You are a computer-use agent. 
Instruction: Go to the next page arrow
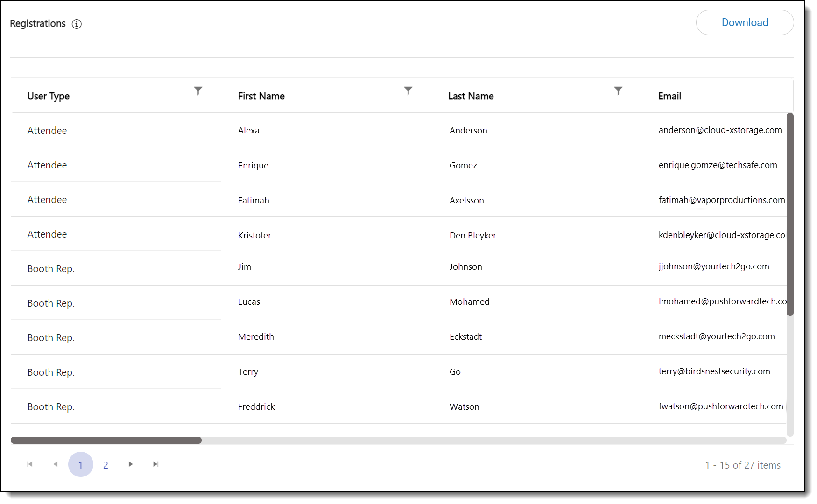pyautogui.click(x=131, y=464)
